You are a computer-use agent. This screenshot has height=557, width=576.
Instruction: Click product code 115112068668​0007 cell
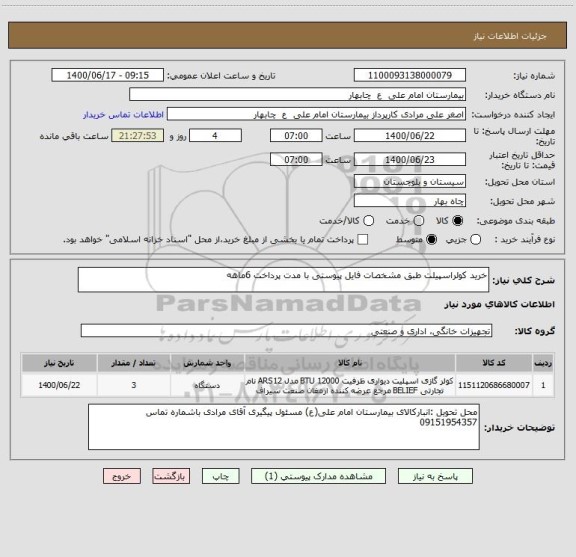[x=494, y=385]
